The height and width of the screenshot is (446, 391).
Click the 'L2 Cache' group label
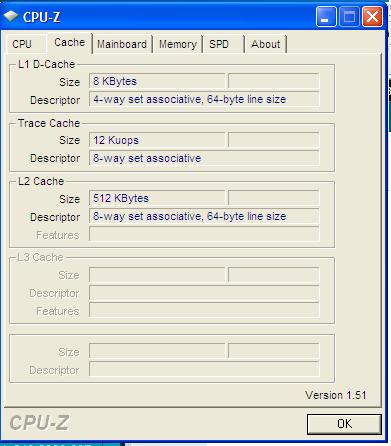pos(41,181)
